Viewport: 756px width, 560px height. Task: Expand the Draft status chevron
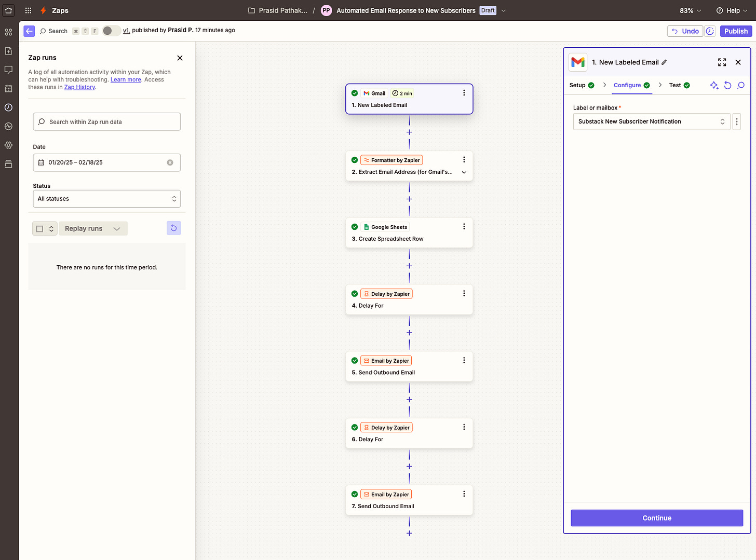[503, 10]
